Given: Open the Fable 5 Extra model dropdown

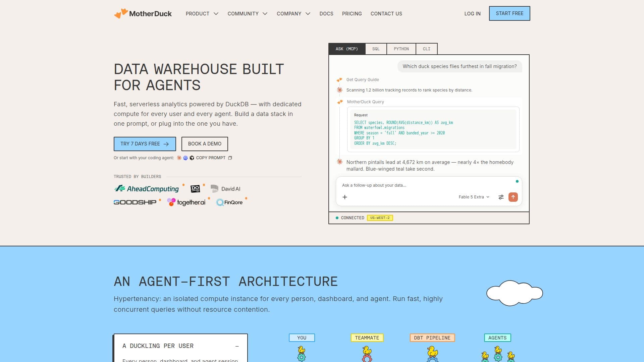Looking at the screenshot, I should click(x=474, y=197).
